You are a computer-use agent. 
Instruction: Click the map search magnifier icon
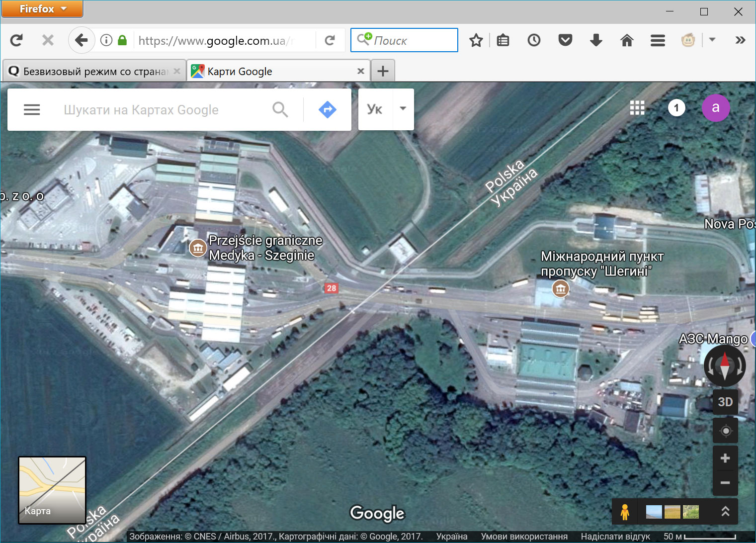click(x=280, y=109)
